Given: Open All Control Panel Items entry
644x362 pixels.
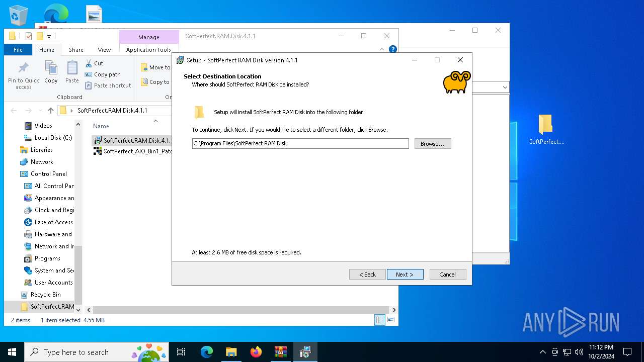Looking at the screenshot, I should pyautogui.click(x=49, y=186).
